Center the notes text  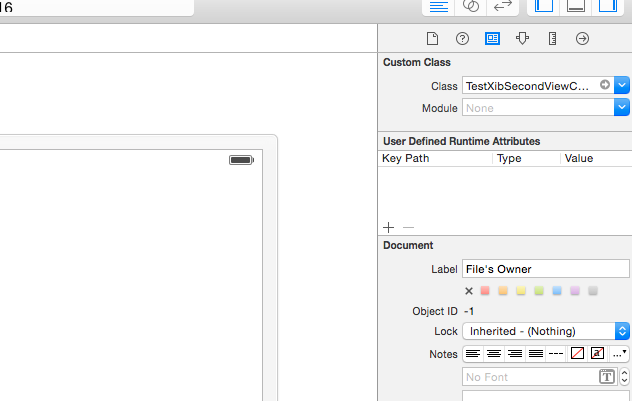point(494,354)
